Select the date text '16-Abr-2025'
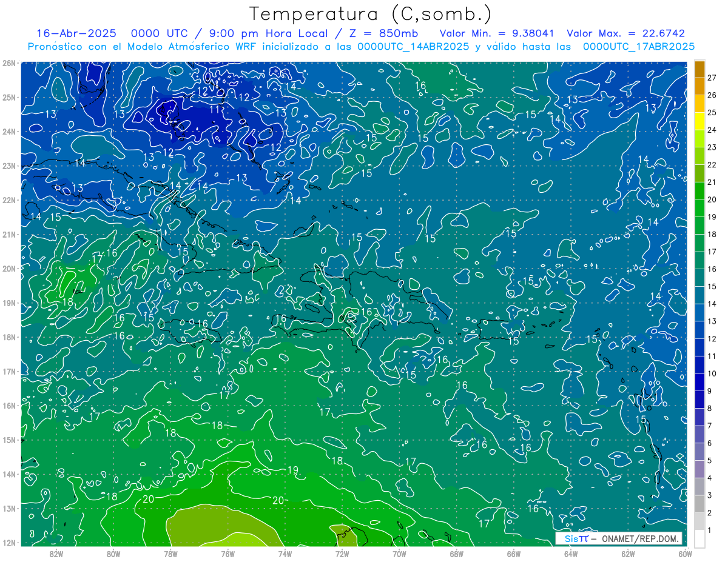 pyautogui.click(x=77, y=33)
